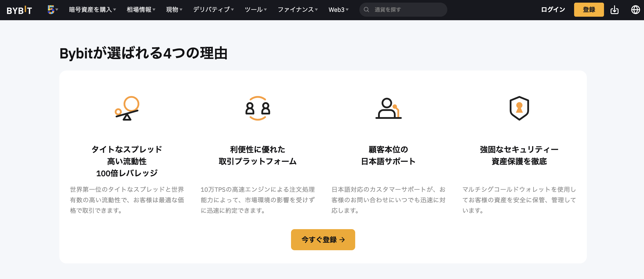
Task: Click the search magnifier icon
Action: tap(366, 10)
